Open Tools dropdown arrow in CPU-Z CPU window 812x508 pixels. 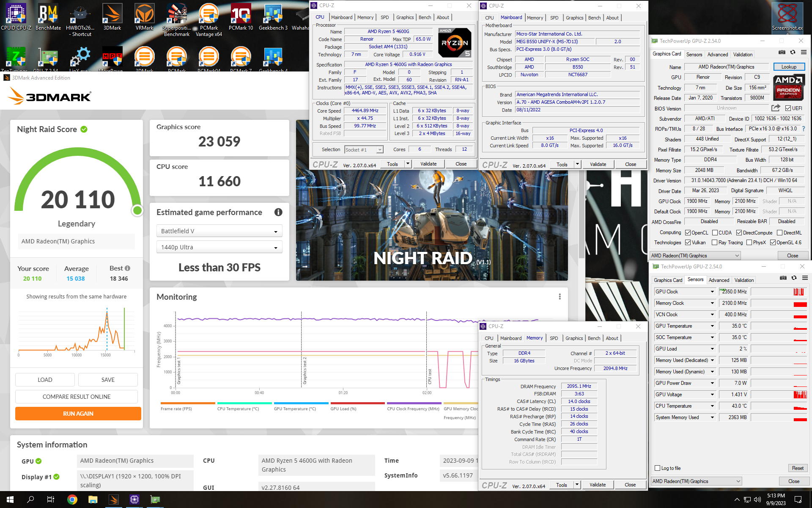tap(408, 164)
